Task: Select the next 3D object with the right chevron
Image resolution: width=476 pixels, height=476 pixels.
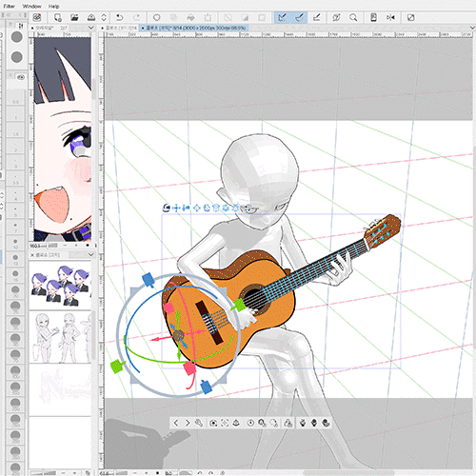Action: point(188,423)
